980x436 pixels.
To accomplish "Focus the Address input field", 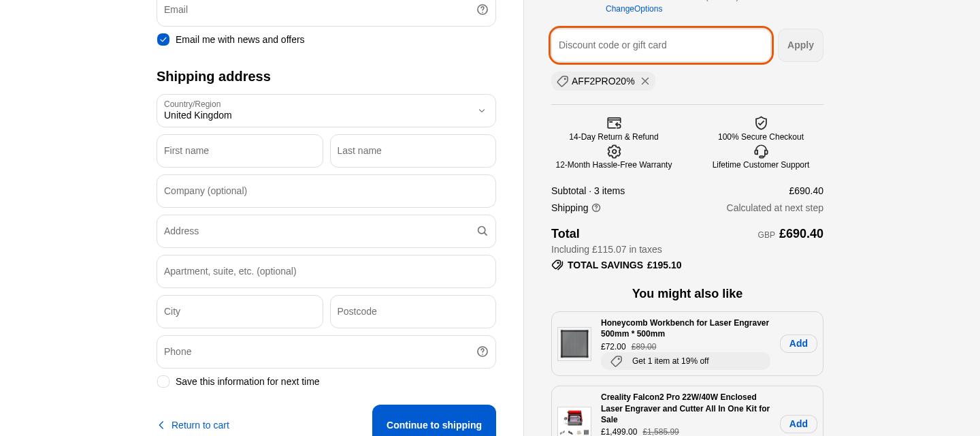I will point(326,231).
